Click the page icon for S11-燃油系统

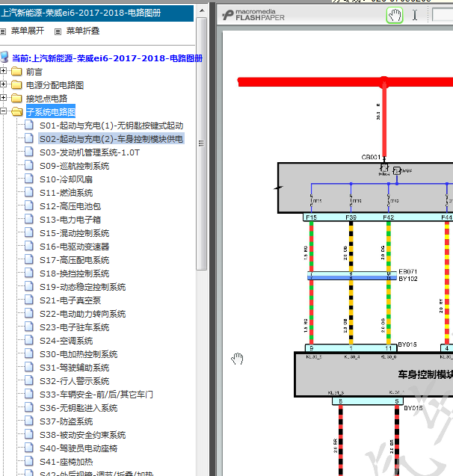click(29, 192)
